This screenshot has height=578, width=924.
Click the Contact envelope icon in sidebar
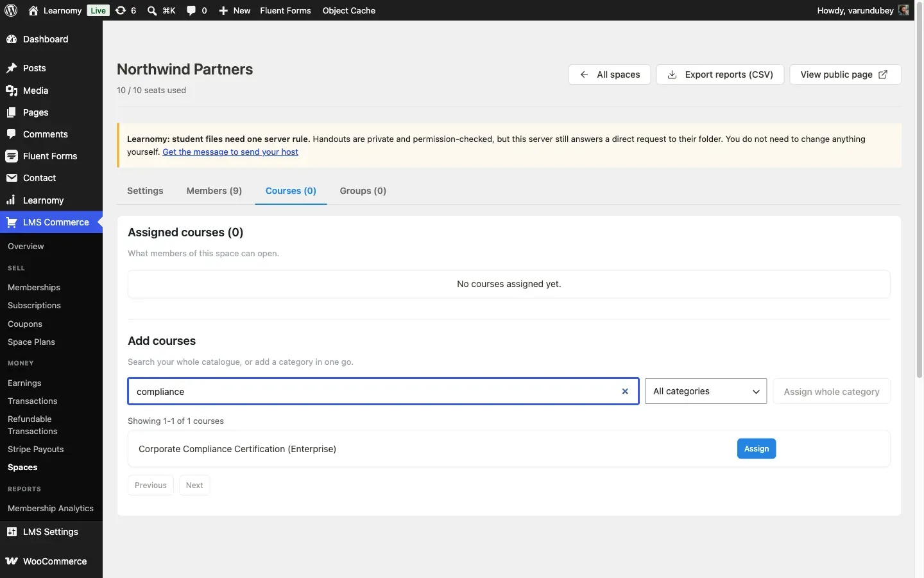(x=12, y=178)
